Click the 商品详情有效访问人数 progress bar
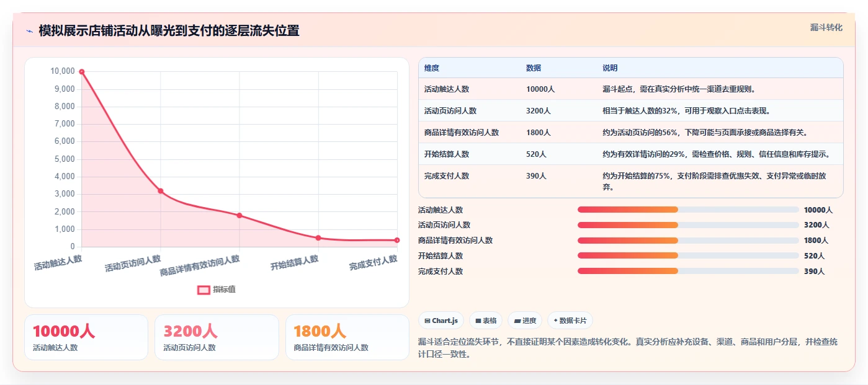Screen dimensions: 868x385 pos(688,241)
